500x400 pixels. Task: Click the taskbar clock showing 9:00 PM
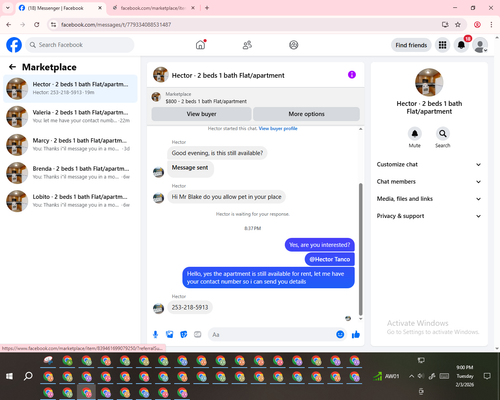(x=465, y=376)
